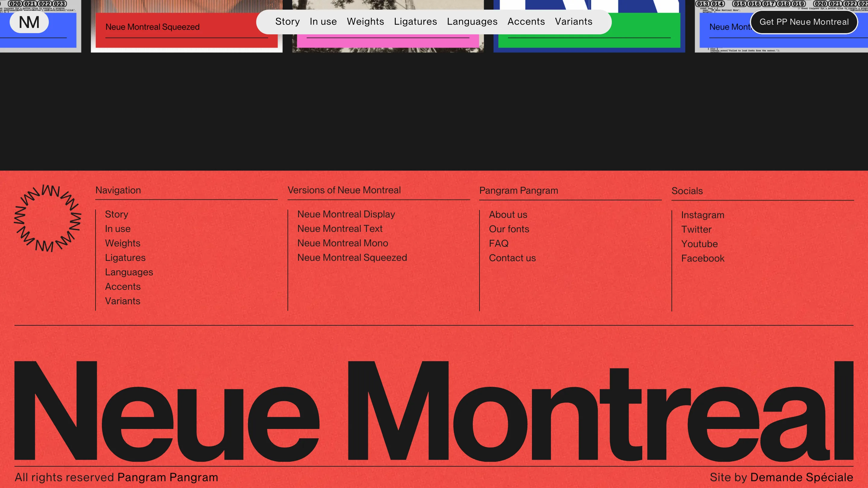
Task: Open the Neue Montreal Squeezed red card
Action: pyautogui.click(x=187, y=26)
